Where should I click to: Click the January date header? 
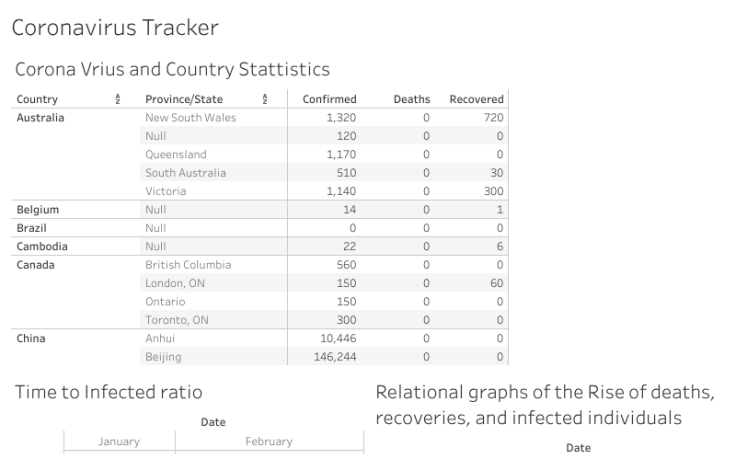click(x=119, y=441)
